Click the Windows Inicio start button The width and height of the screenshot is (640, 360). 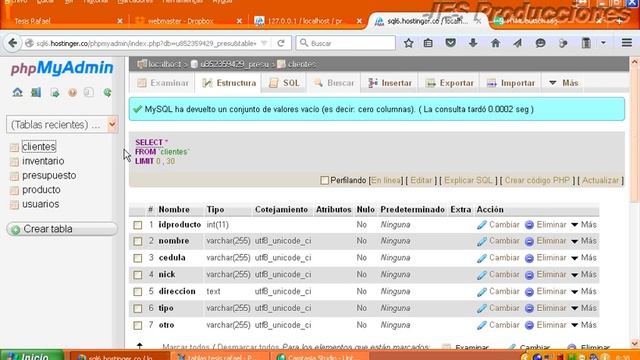pos(32,355)
